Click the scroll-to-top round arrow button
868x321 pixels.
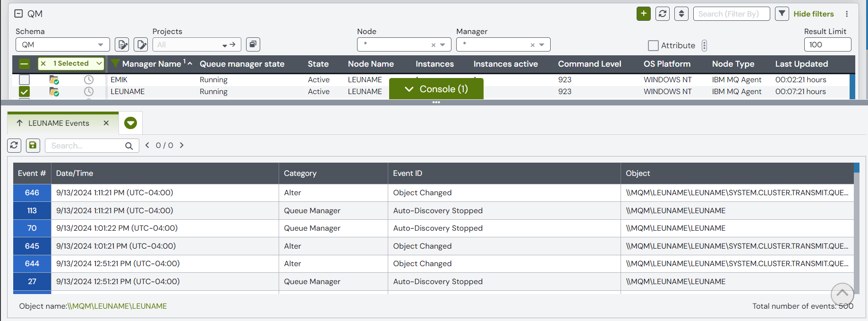(x=842, y=294)
